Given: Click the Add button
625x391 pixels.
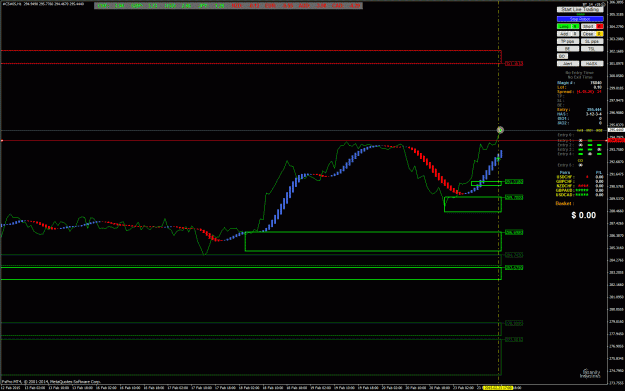Looking at the screenshot, I should pyautogui.click(x=564, y=34).
